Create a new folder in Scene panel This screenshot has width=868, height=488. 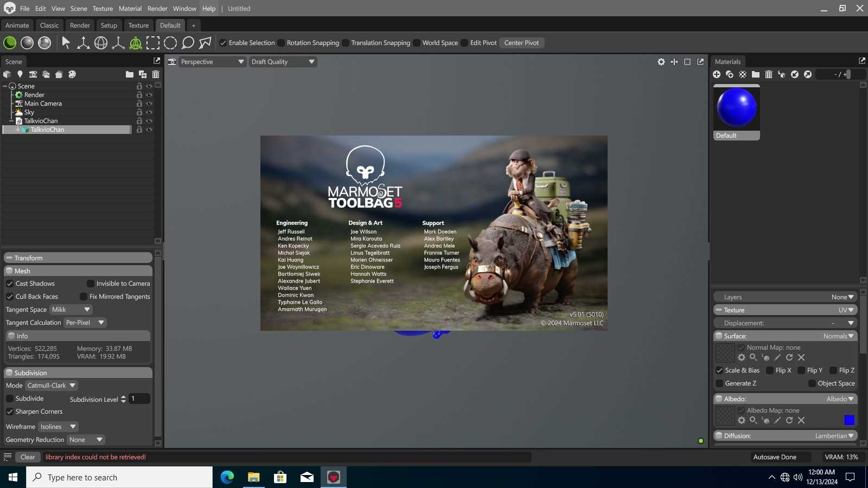click(129, 74)
